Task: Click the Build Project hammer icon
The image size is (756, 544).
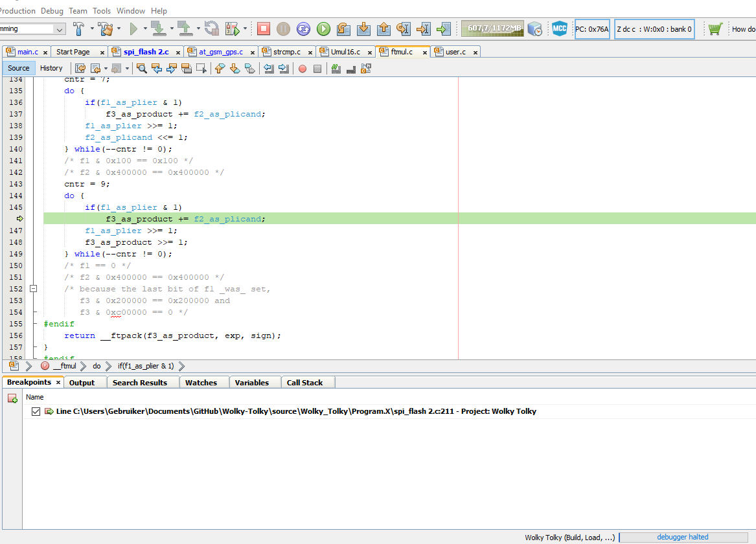Action: 78,29
